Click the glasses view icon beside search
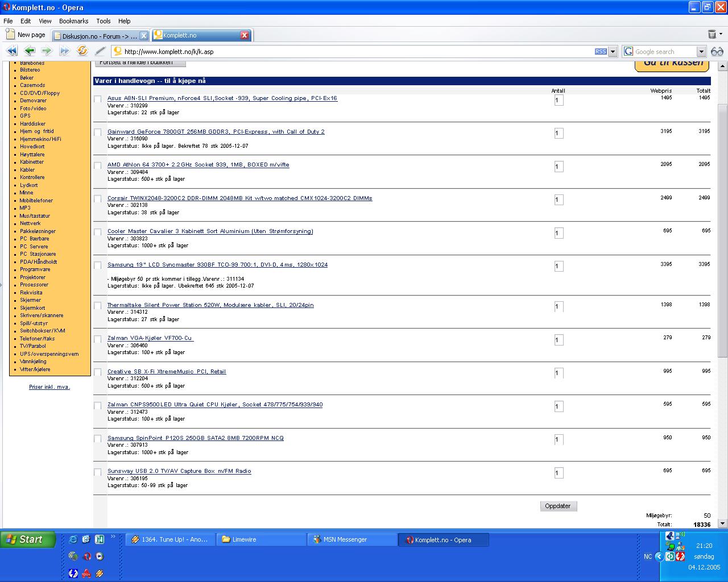The image size is (728, 582). coord(717,52)
